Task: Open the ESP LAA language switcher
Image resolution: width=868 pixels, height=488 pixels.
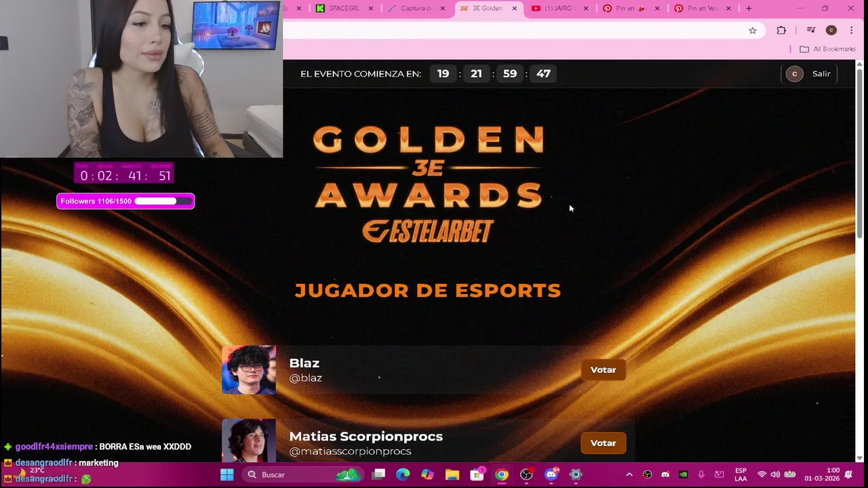Action: point(741,474)
